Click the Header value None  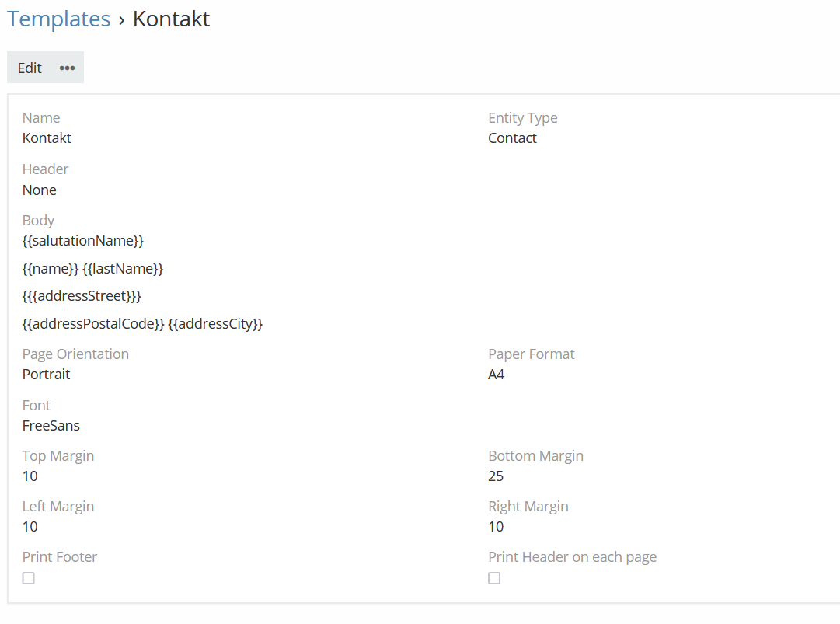[x=40, y=190]
